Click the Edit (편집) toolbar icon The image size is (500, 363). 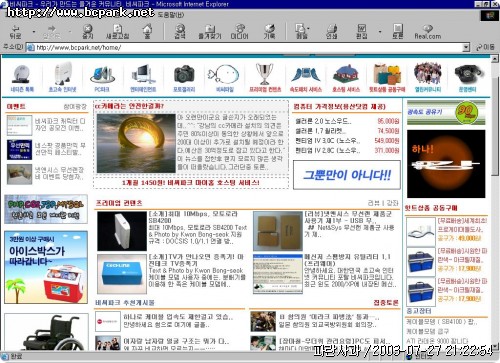[362, 31]
